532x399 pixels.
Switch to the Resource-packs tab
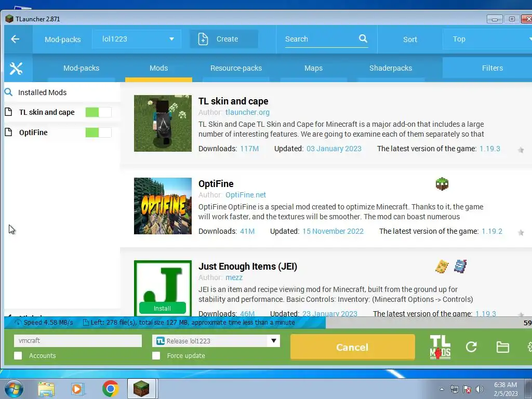click(236, 68)
